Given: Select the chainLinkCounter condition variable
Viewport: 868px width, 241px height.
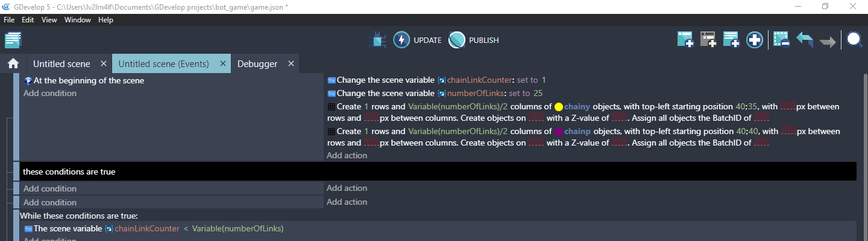Looking at the screenshot, I should point(147,228).
